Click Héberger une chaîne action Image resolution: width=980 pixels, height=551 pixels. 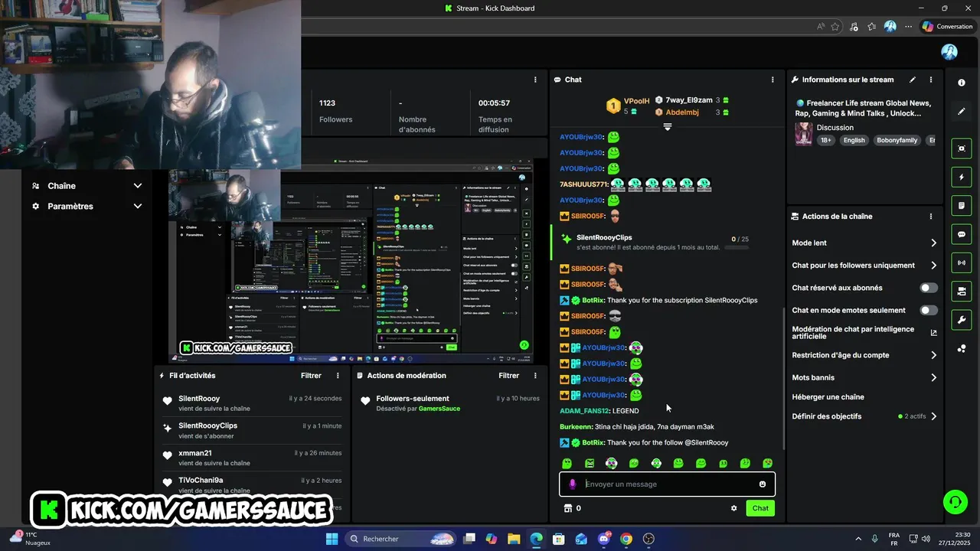coord(828,397)
